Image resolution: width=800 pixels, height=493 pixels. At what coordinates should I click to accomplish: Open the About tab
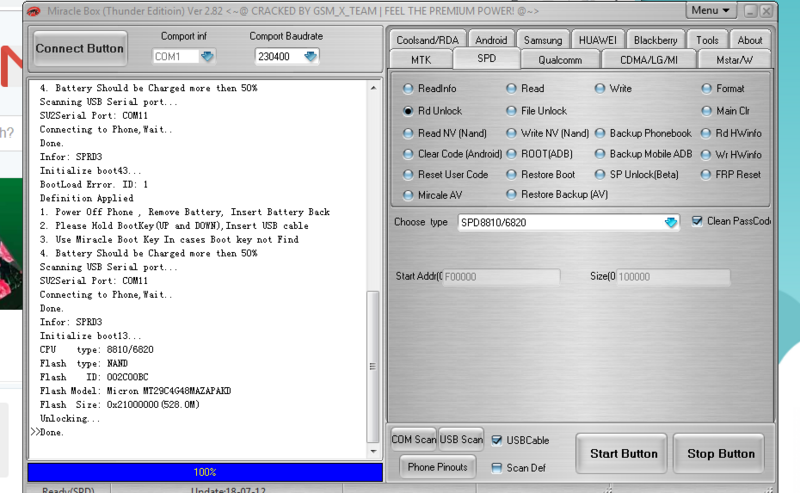(749, 40)
